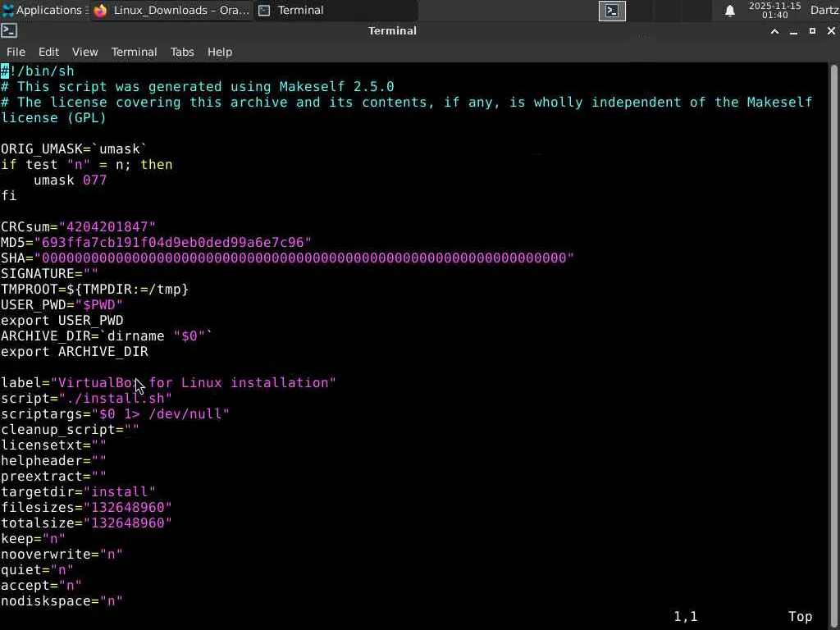
Task: Click the 'if test "n" = n; then' line
Action: 87,164
